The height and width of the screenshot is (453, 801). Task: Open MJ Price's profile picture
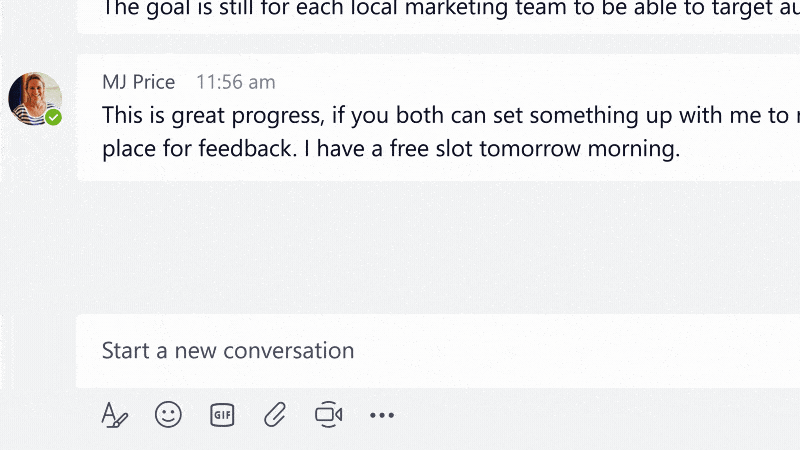[35, 99]
